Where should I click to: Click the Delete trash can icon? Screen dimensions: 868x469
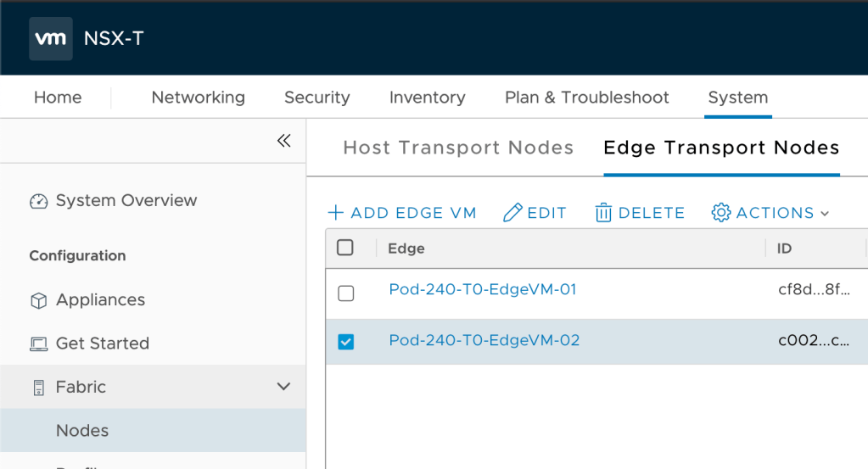point(603,213)
